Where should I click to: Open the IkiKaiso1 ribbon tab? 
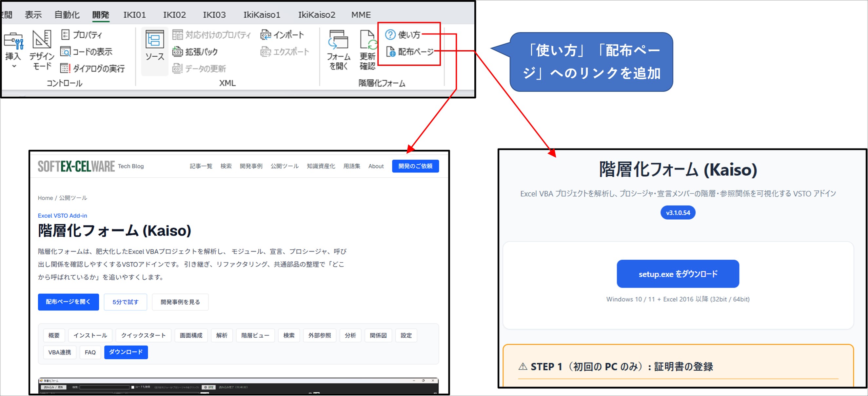click(x=262, y=14)
